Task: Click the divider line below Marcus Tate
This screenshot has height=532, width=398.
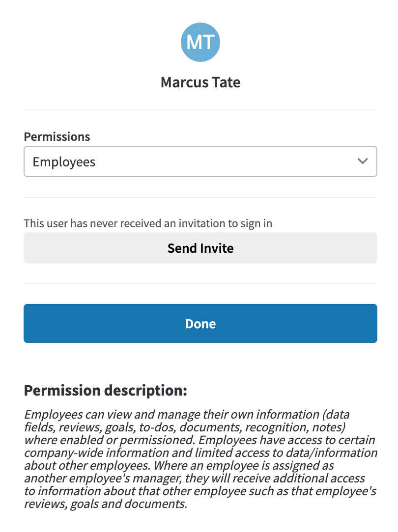Action: [x=200, y=110]
